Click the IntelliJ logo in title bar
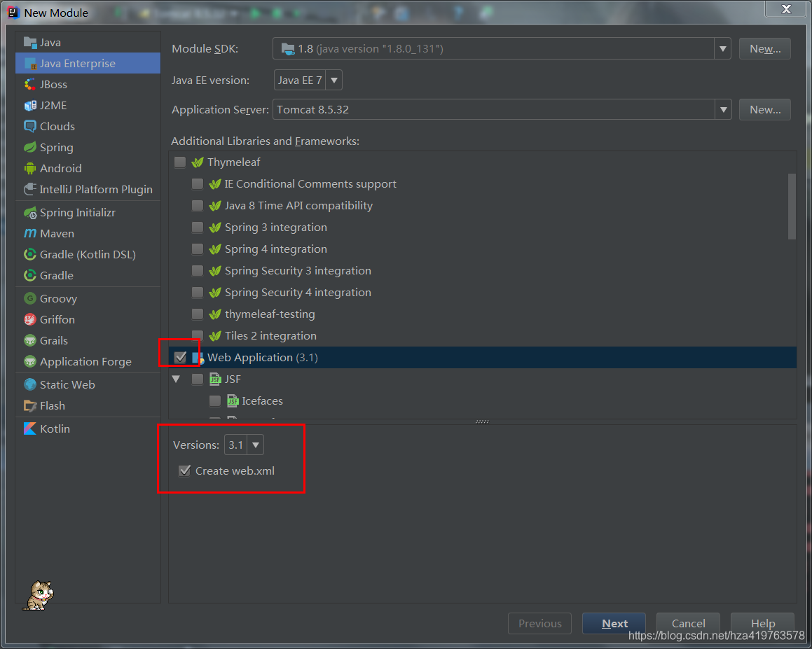The height and width of the screenshot is (649, 812). coord(13,12)
